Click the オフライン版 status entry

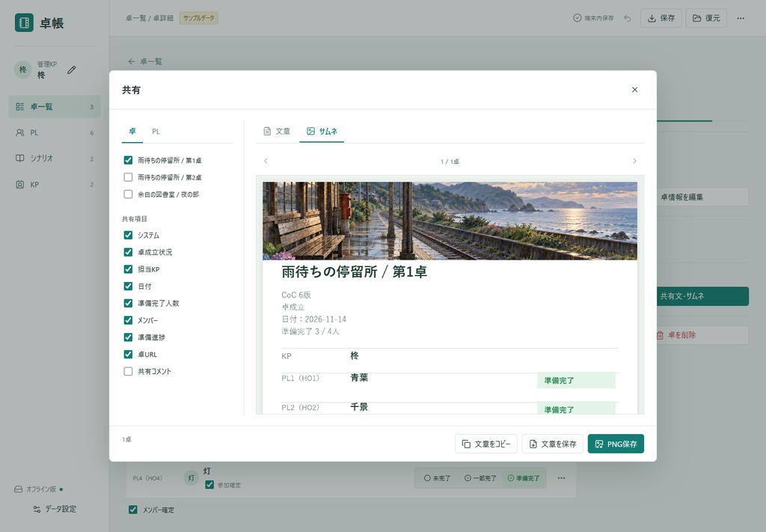point(39,489)
